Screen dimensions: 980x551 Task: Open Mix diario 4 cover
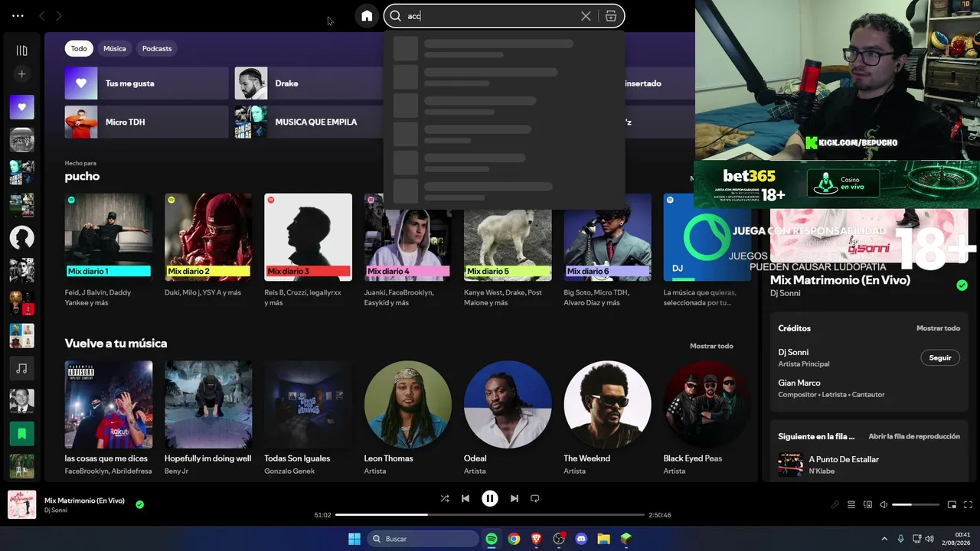[408, 246]
